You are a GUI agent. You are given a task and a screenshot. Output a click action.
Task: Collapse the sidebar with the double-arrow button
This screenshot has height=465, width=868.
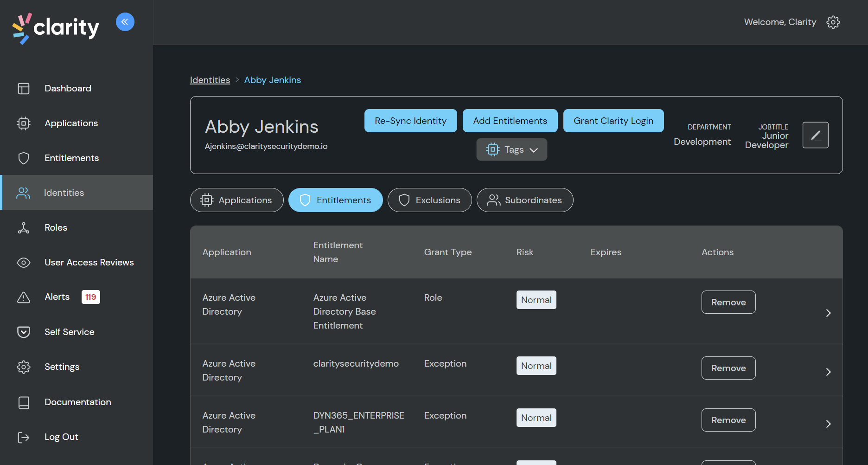click(x=125, y=21)
